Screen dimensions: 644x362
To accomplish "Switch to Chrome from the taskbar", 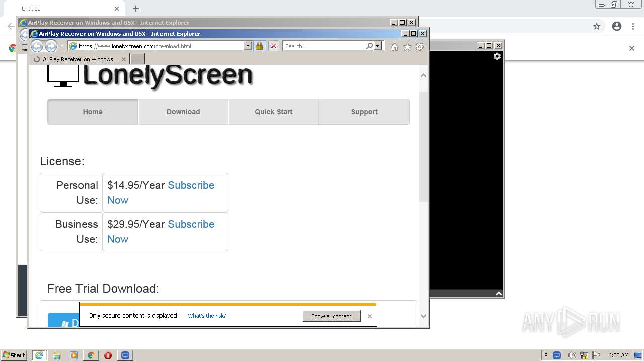I will (91, 355).
